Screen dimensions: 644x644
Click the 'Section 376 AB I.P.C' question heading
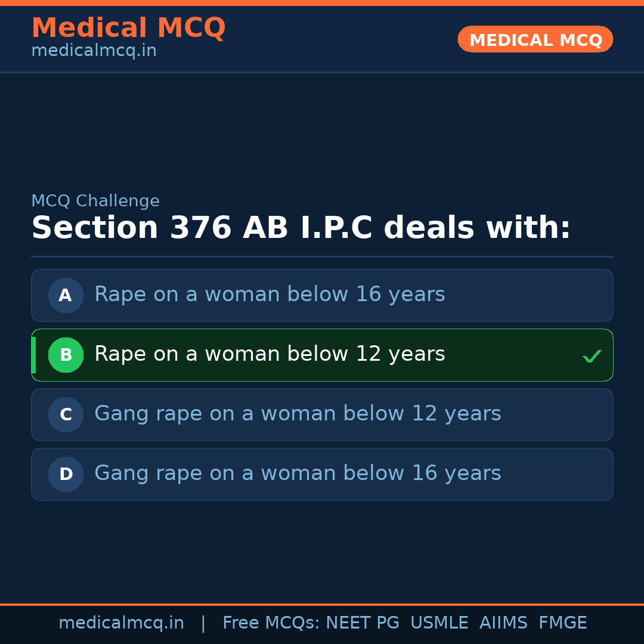[301, 228]
